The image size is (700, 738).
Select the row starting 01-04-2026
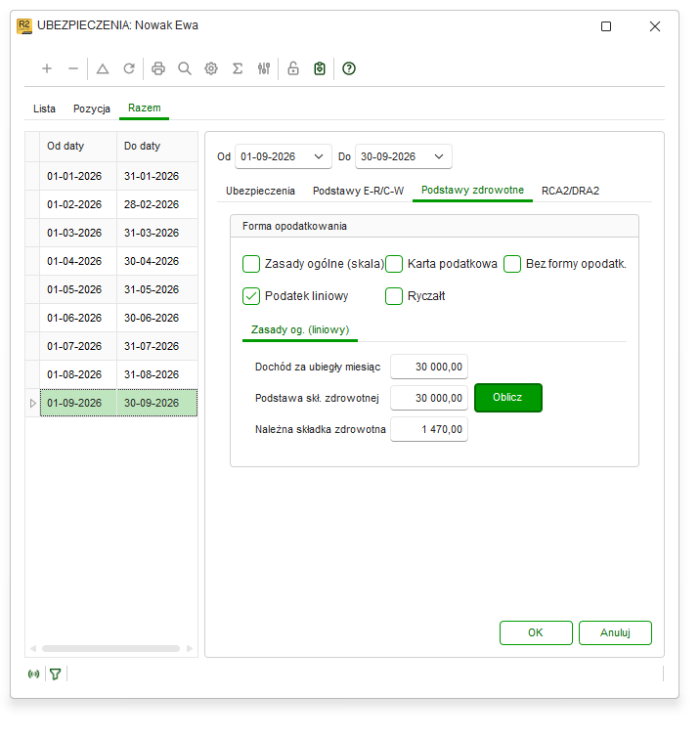(x=111, y=261)
